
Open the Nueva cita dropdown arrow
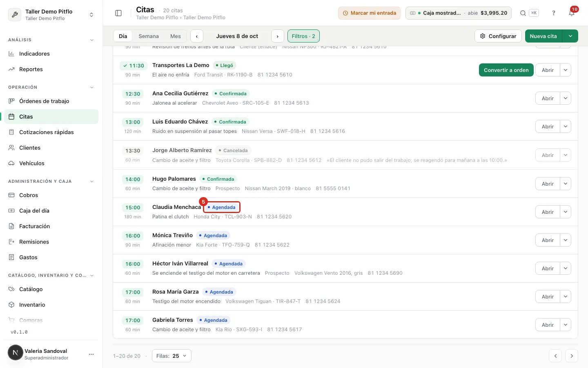pos(570,36)
